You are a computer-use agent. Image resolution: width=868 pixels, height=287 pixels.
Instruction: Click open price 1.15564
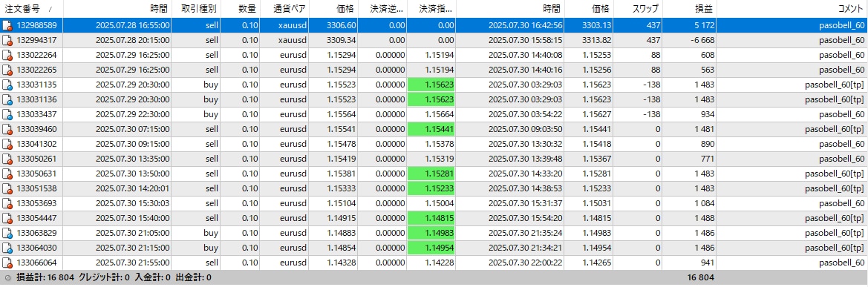pyautogui.click(x=342, y=114)
